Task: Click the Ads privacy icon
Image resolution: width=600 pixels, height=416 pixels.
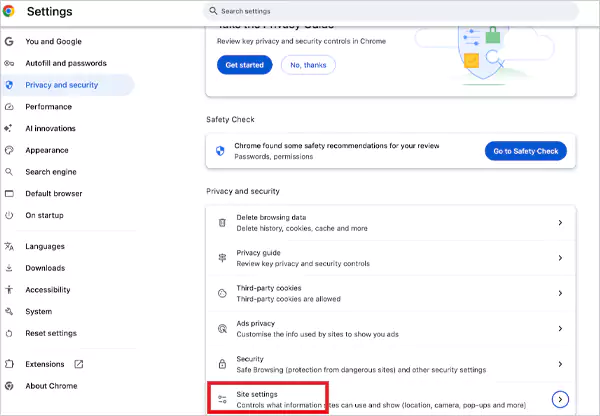Action: (222, 329)
